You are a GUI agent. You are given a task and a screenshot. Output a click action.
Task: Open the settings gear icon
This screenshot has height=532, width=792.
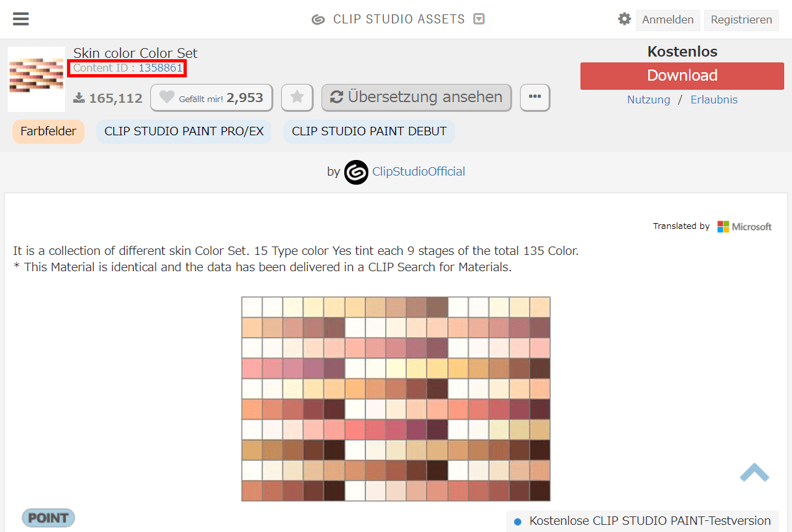click(624, 19)
